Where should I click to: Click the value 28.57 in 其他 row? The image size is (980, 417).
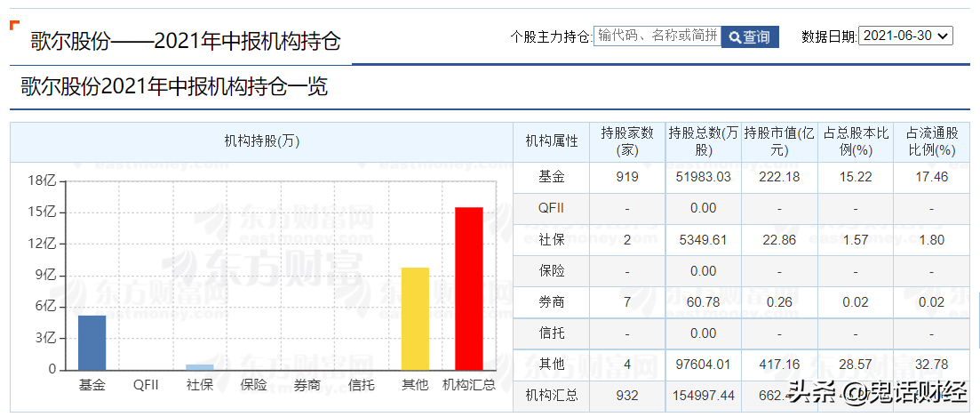pos(855,364)
